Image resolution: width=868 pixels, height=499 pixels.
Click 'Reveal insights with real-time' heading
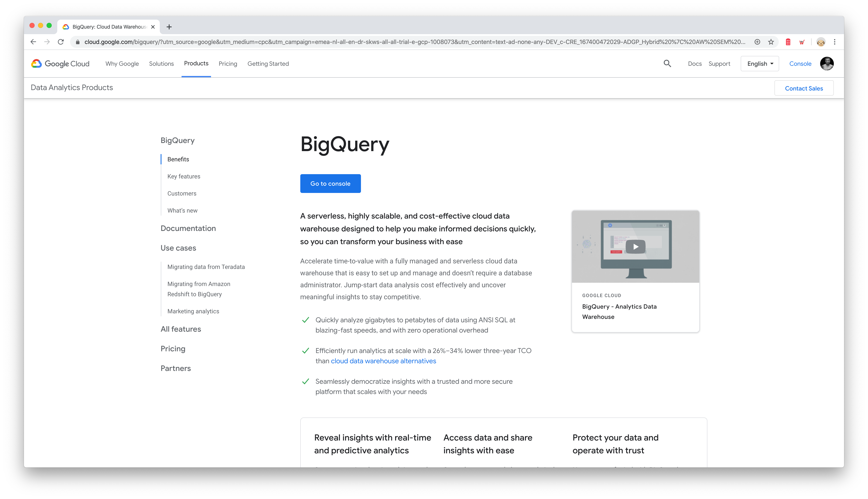[372, 444]
